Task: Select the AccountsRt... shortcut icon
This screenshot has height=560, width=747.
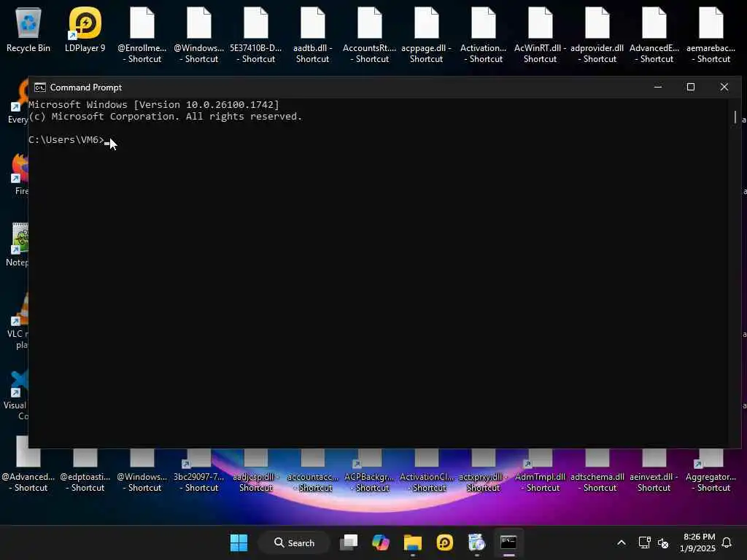Action: [370, 35]
